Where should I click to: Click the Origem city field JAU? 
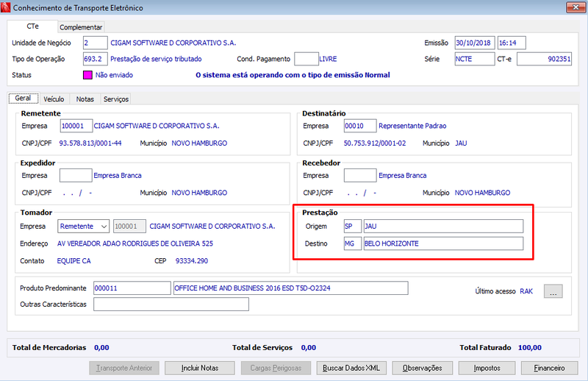click(443, 227)
